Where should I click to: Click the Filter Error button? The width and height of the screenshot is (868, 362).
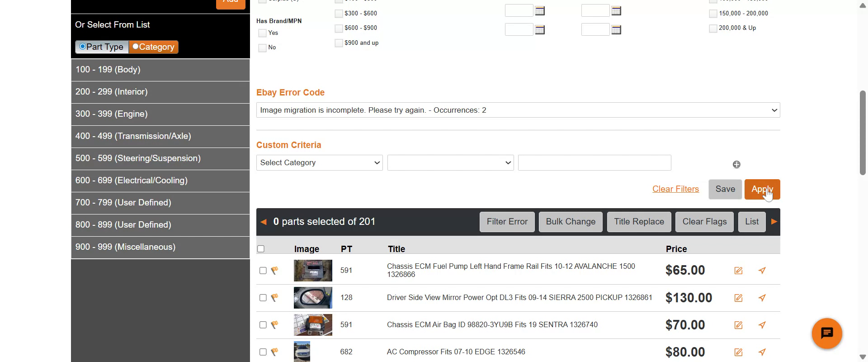click(507, 222)
